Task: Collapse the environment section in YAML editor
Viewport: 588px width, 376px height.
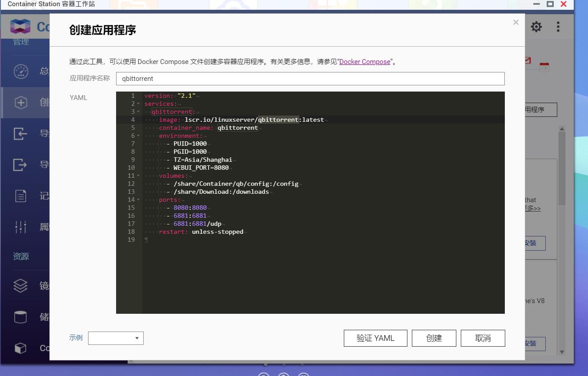Action: (x=137, y=136)
